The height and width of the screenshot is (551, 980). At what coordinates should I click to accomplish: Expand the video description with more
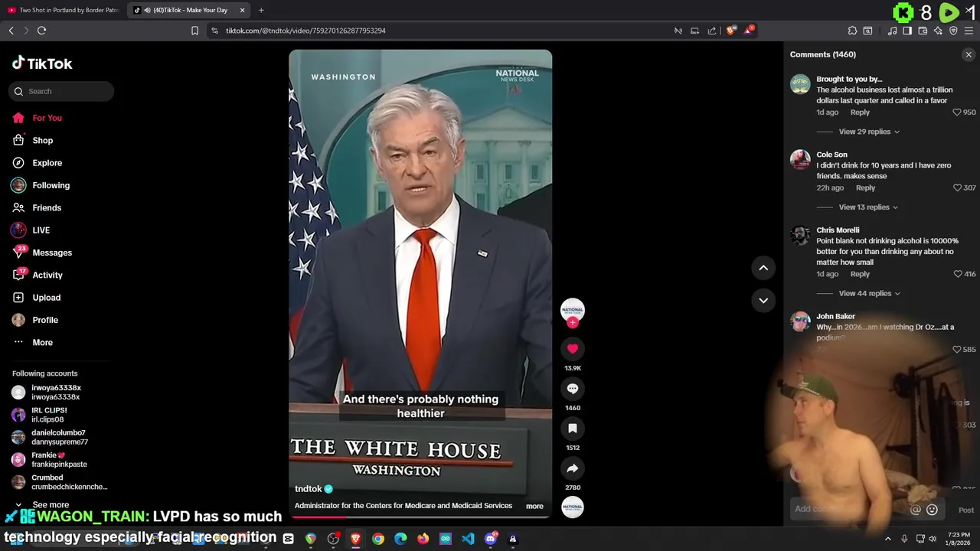pos(534,506)
